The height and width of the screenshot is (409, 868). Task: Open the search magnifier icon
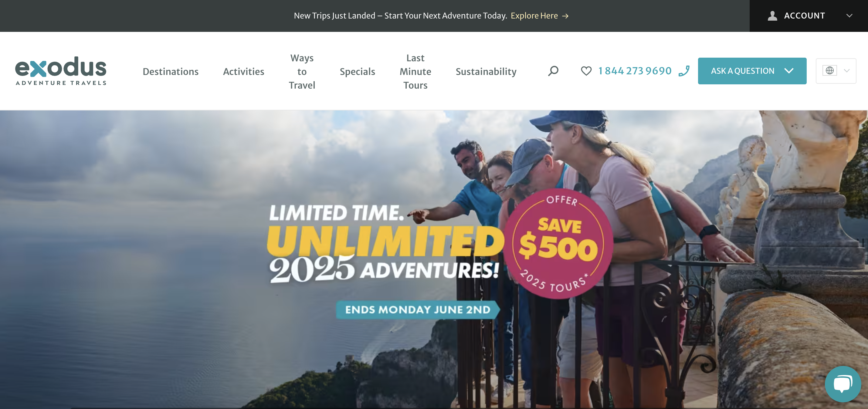[x=553, y=71]
